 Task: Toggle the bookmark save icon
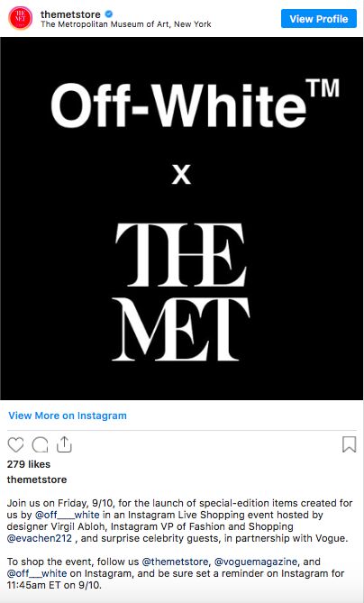click(349, 444)
